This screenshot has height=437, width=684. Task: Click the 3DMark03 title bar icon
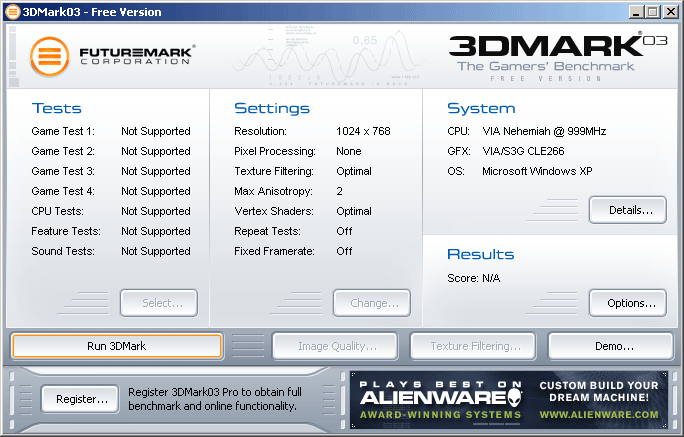pos(13,12)
